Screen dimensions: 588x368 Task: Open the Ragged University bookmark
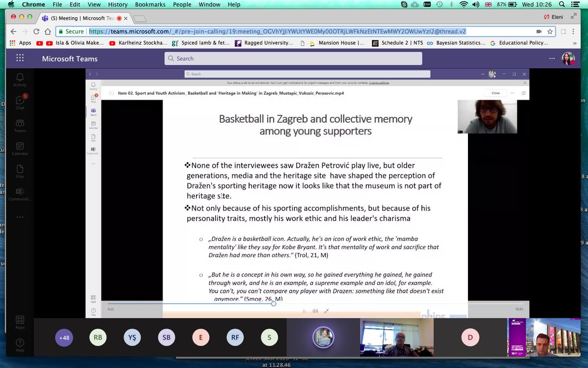[264, 43]
